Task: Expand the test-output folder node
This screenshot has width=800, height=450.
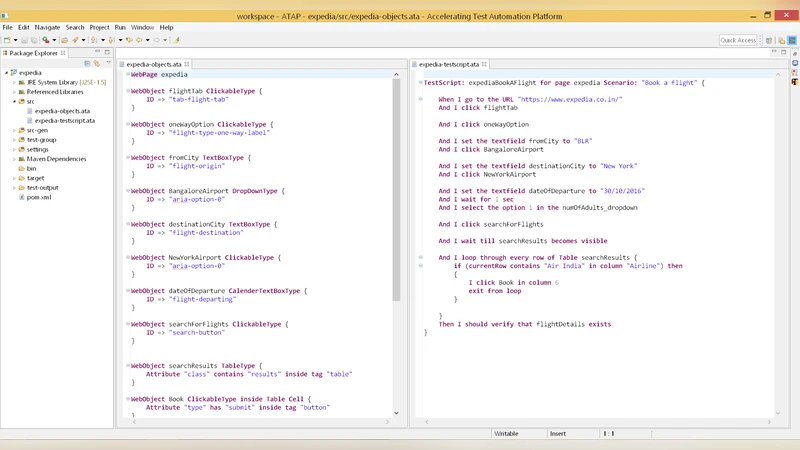Action: (14, 188)
